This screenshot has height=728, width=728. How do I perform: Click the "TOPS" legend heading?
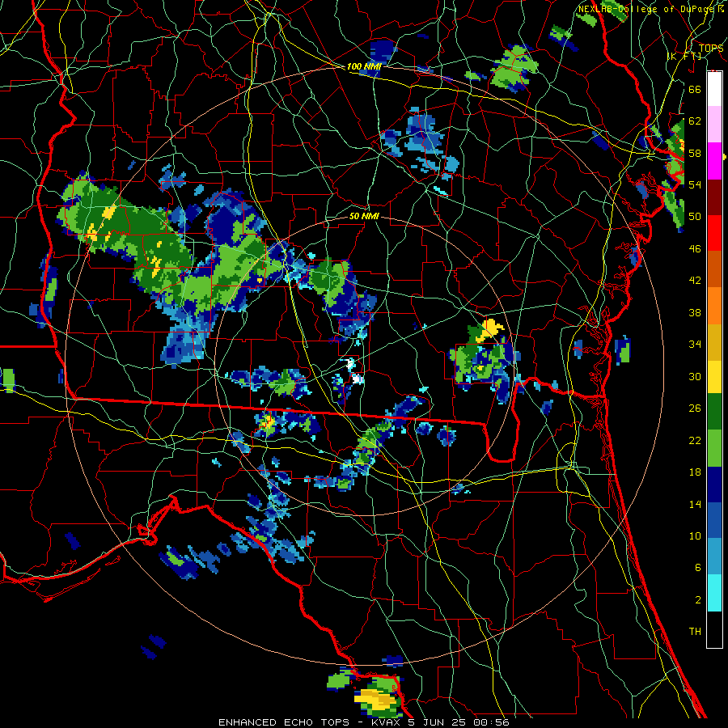[x=711, y=49]
